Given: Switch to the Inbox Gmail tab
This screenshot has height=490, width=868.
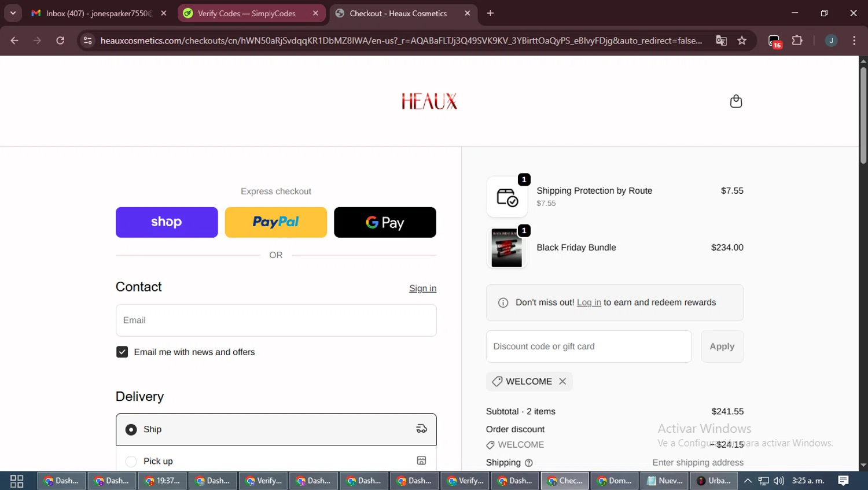Looking at the screenshot, I should point(99,13).
